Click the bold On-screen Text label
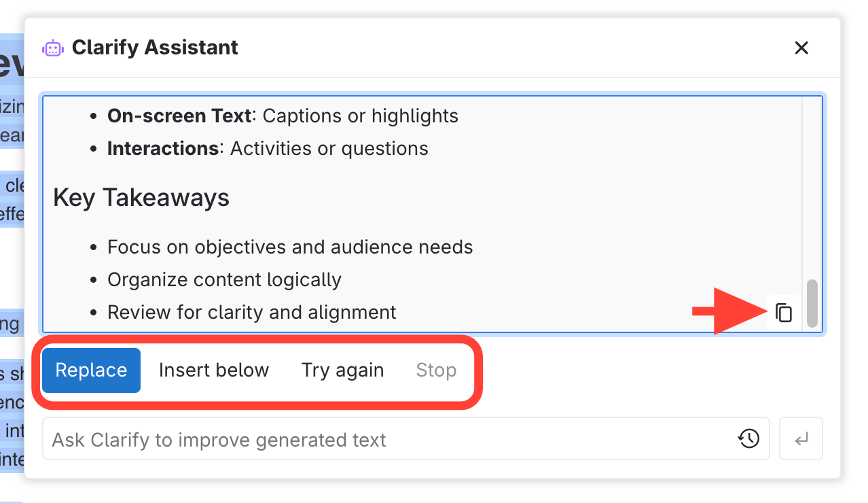Viewport: 868px width, 503px height. coord(179,116)
